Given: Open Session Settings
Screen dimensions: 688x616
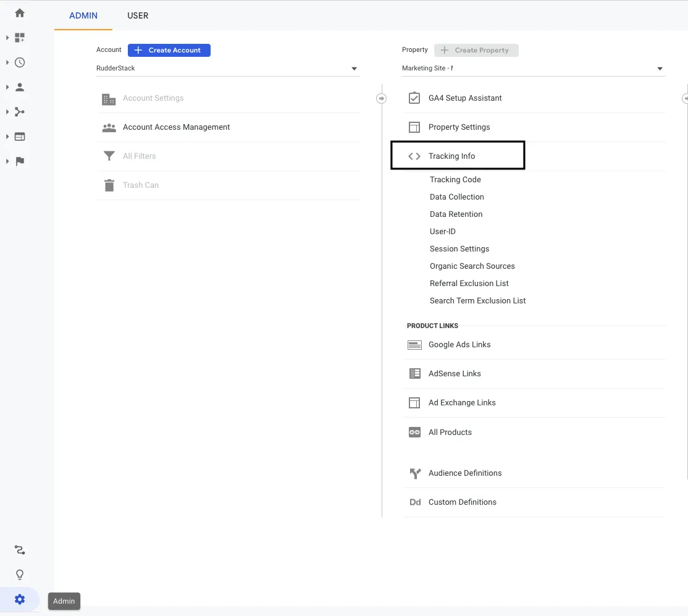Looking at the screenshot, I should point(459,249).
